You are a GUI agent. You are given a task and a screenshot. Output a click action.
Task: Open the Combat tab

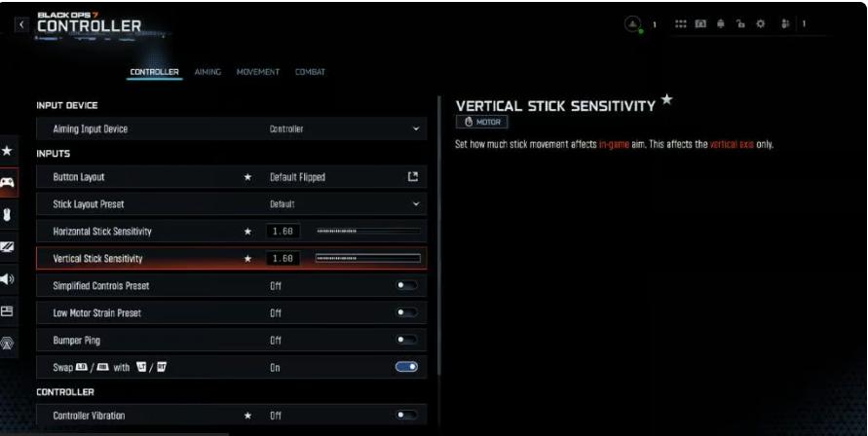tap(310, 72)
